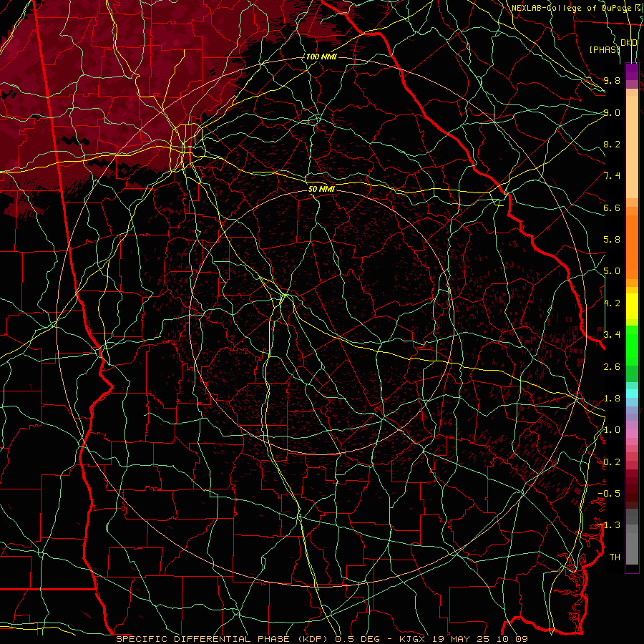The image size is (644, 644).
Task: Click the 9.8 value on the scale
Action: [x=612, y=80]
